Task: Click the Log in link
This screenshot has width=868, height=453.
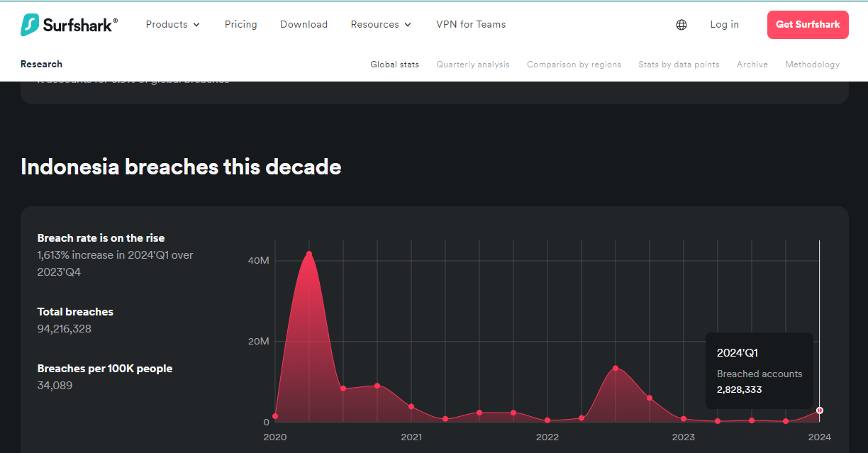Action: coord(724,25)
